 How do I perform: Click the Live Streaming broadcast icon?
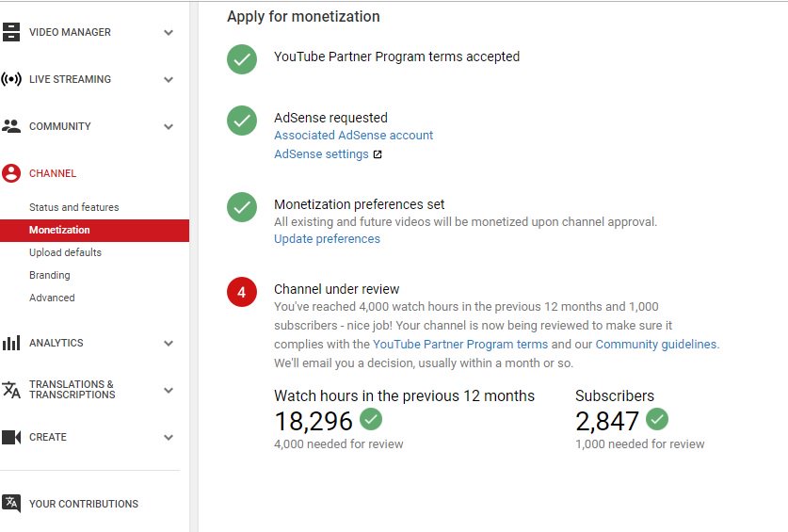11,79
